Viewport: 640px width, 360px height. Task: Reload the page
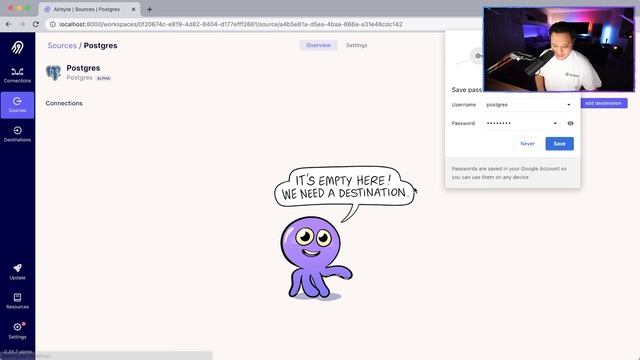[x=36, y=24]
